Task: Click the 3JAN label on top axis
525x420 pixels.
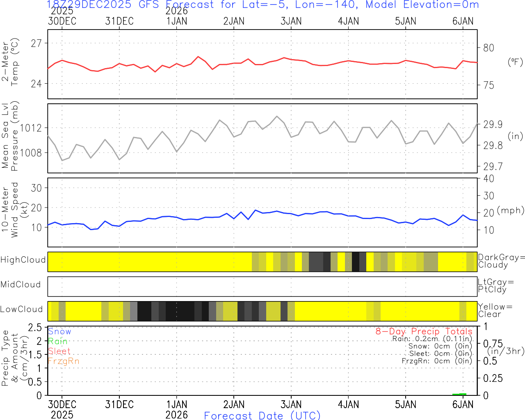Action: [291, 21]
